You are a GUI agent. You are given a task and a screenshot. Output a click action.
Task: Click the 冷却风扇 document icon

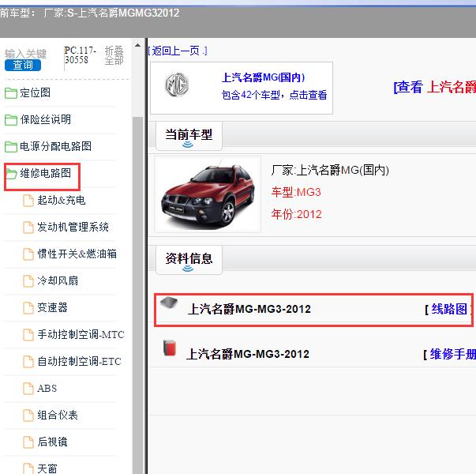pyautogui.click(x=28, y=280)
